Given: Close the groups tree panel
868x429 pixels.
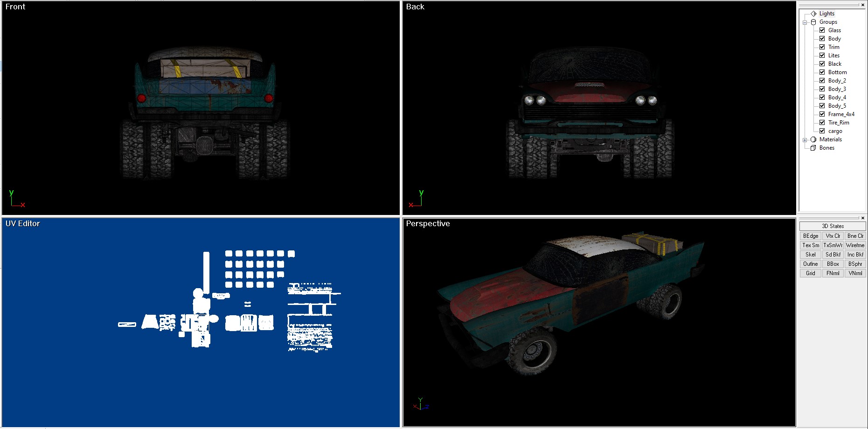Looking at the screenshot, I should click(863, 5).
